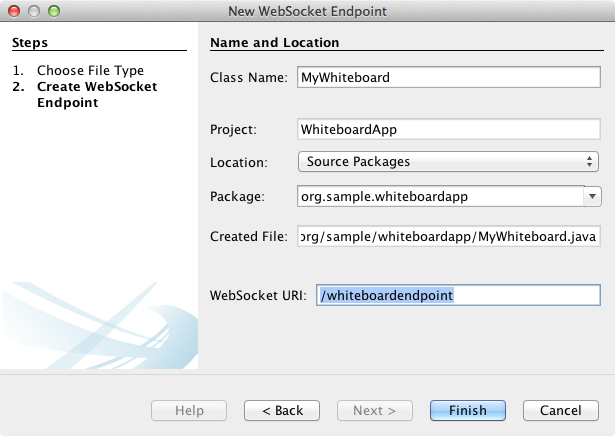Image resolution: width=615 pixels, height=436 pixels.
Task: Click the Steps heading in the left panel
Action: pos(30,43)
